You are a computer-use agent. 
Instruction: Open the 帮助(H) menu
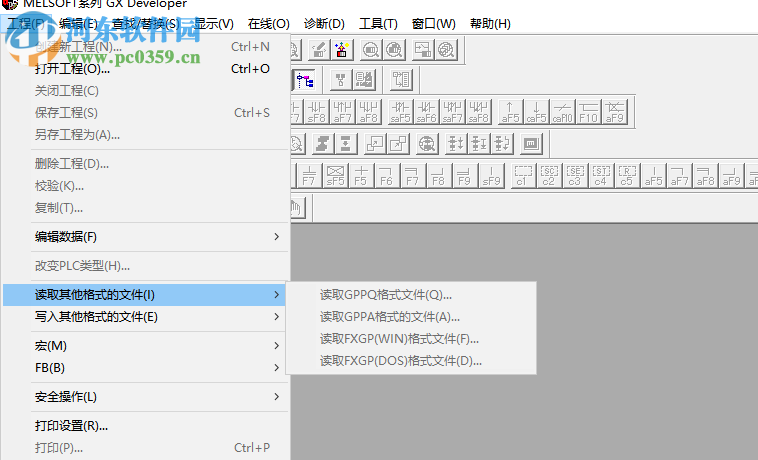pos(490,24)
